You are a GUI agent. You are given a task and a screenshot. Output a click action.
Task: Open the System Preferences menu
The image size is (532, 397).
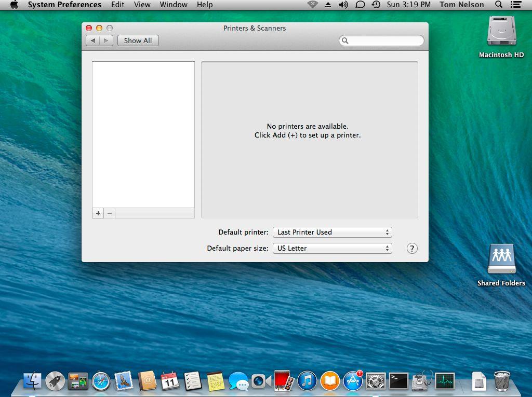point(64,5)
